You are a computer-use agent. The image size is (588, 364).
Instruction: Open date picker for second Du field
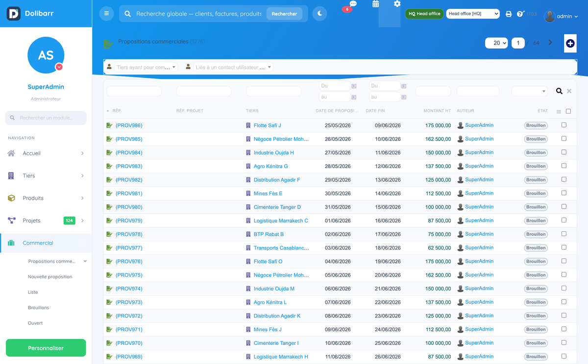404,86
